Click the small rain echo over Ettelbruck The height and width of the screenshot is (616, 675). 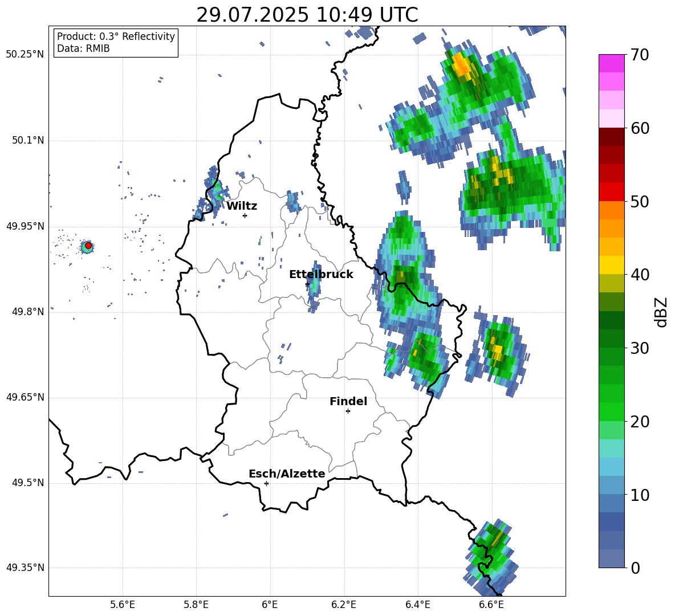[x=314, y=287]
